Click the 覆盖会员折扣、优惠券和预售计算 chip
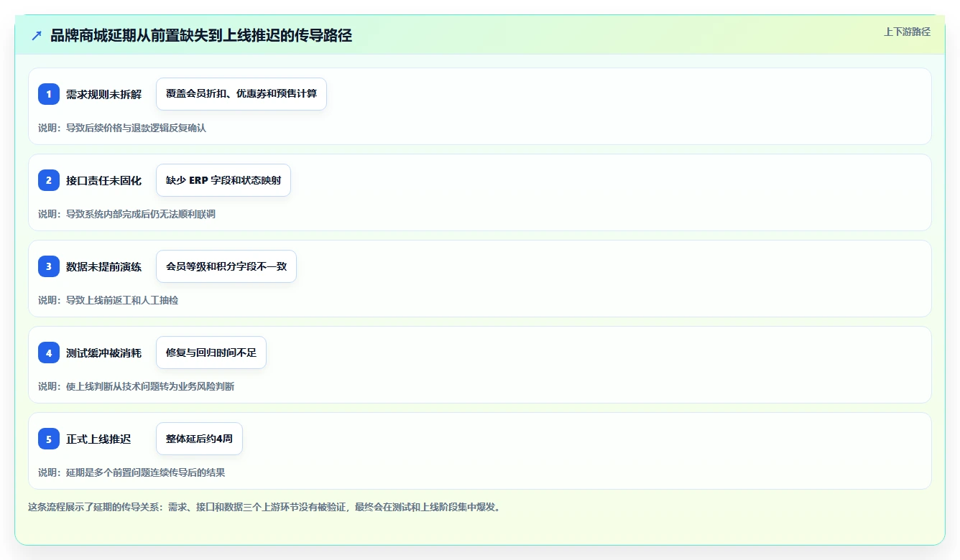 tap(241, 94)
